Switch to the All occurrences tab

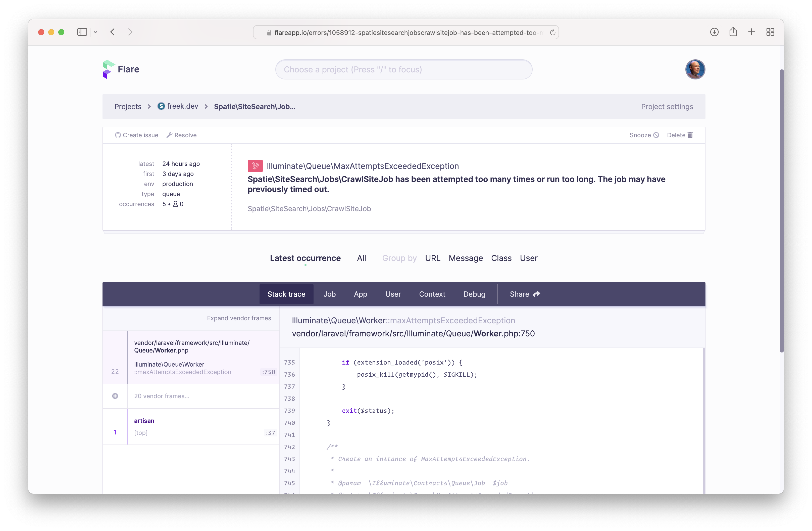pos(361,258)
